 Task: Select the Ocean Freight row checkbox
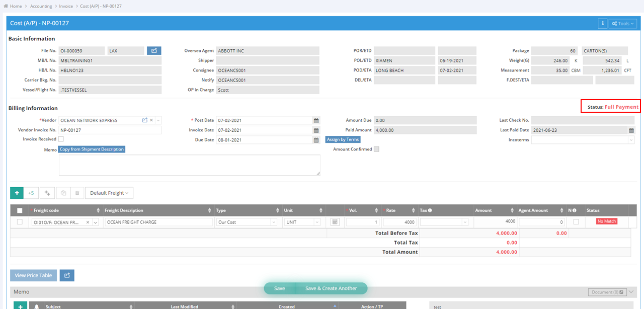[x=20, y=222]
